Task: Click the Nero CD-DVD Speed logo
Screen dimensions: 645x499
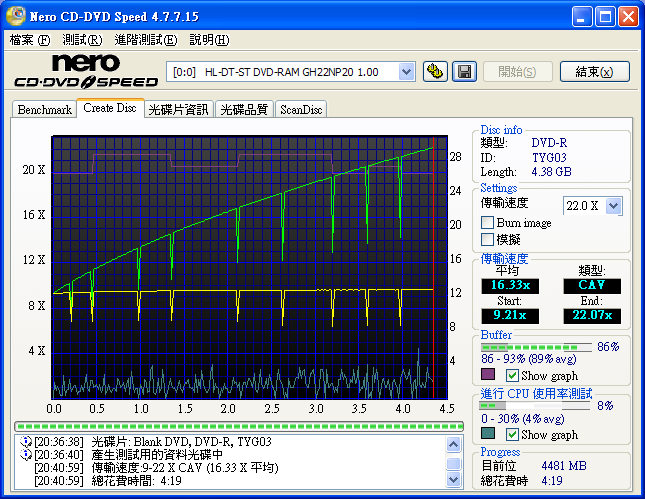Action: 85,71
